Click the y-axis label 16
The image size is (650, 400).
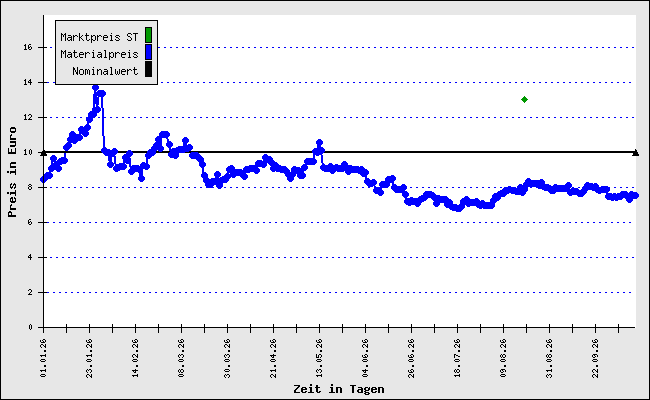pyautogui.click(x=28, y=48)
